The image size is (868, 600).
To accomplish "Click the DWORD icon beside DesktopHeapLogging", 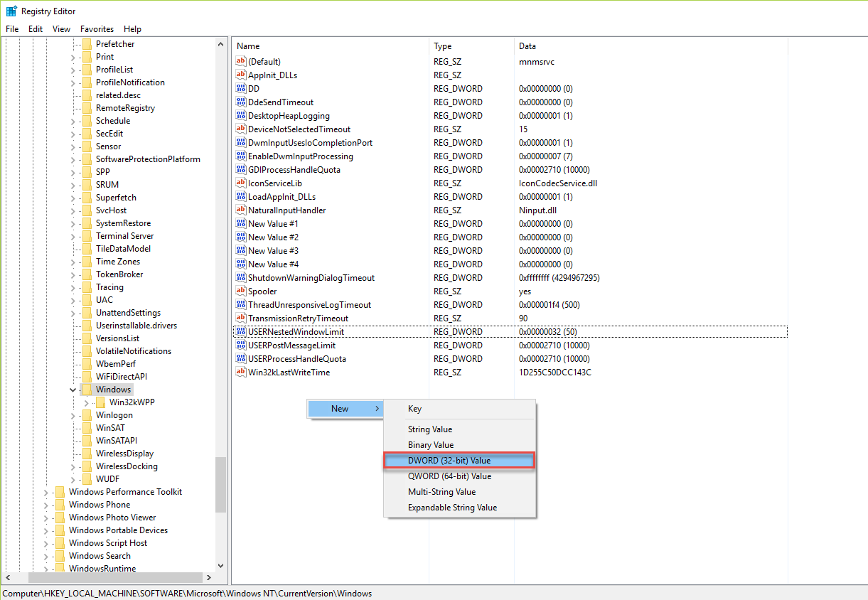I will pyautogui.click(x=241, y=116).
